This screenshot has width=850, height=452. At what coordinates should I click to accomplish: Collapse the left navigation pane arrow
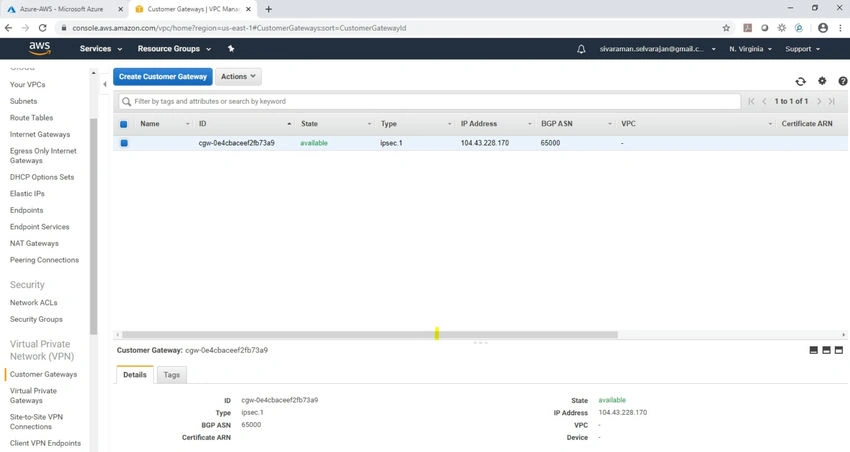click(x=105, y=84)
